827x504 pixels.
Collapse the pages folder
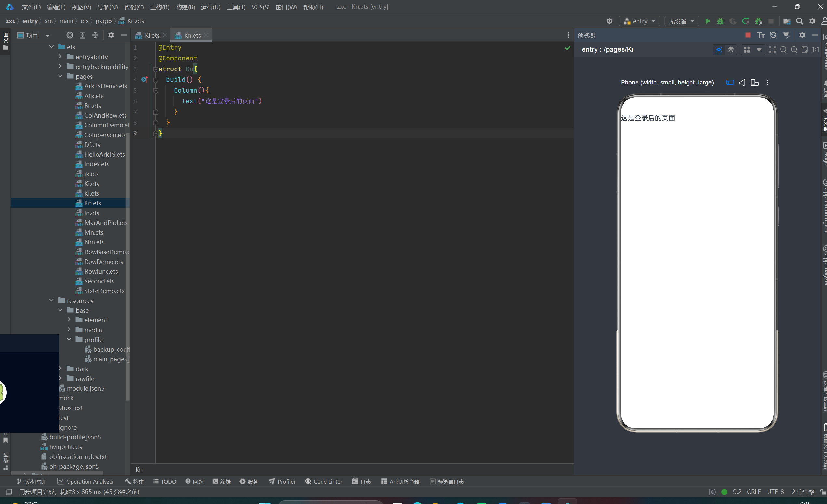tap(60, 76)
